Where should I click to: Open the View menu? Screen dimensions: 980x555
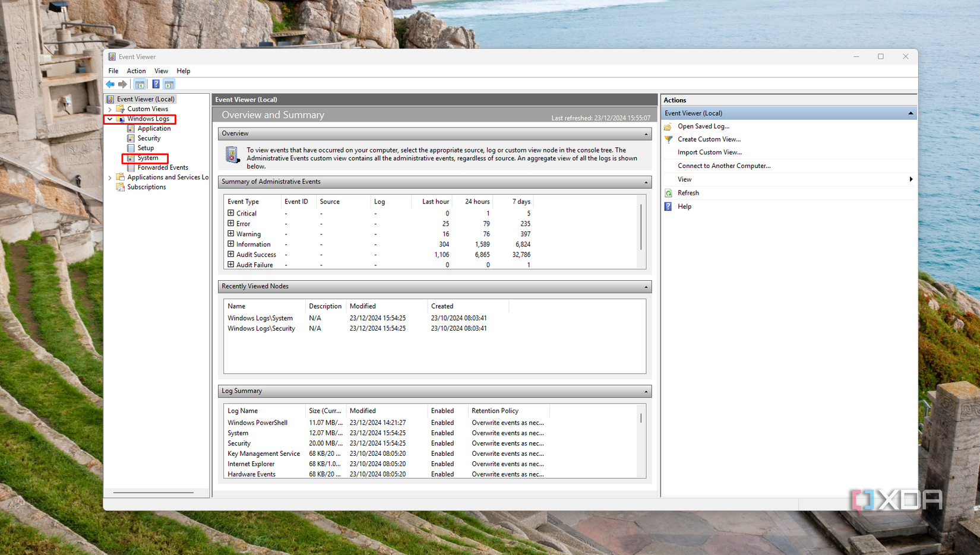point(160,71)
